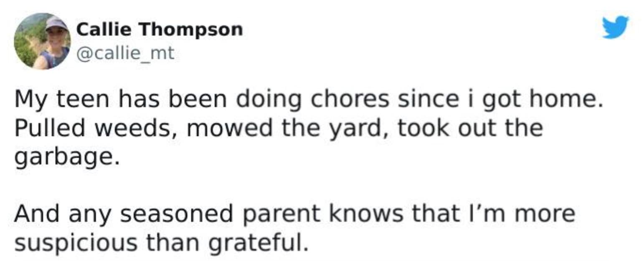Screen dimensions: 644x261
Task: Click the Callie Thompson display name
Action: coord(159,30)
